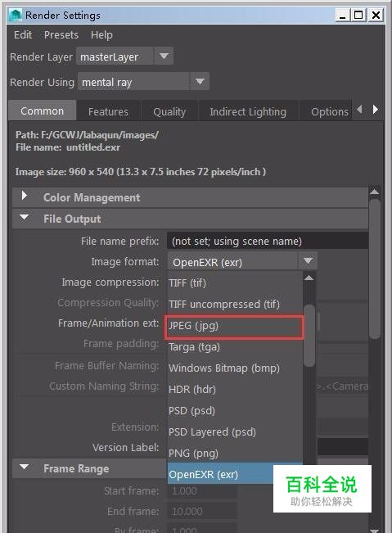This screenshot has width=392, height=533.
Task: Switch to the Features tab
Action: pos(108,111)
